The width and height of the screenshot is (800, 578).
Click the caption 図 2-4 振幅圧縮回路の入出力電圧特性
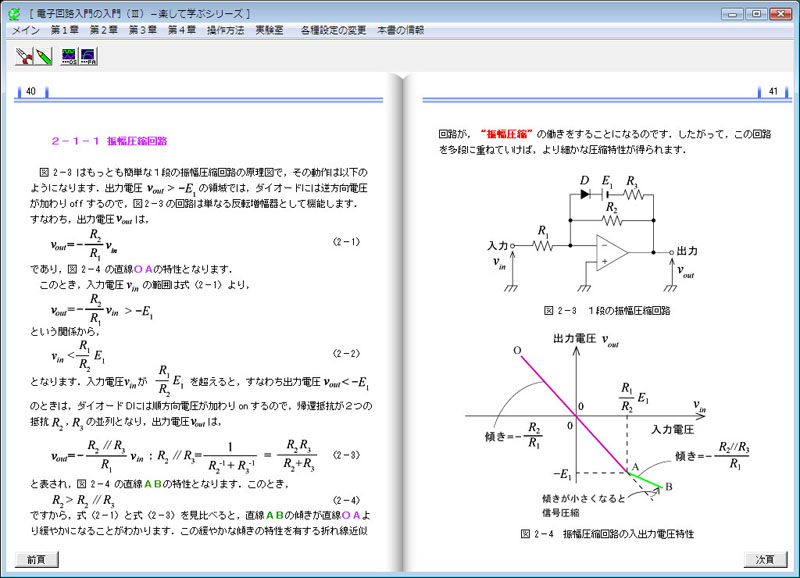[x=607, y=534]
